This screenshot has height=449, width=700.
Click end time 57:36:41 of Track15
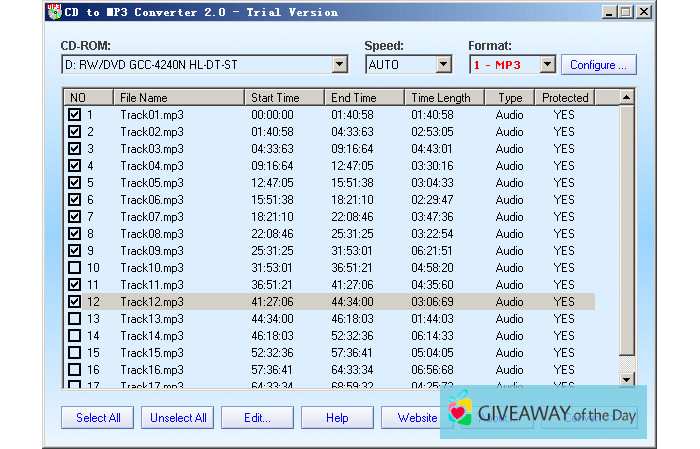(x=352, y=353)
